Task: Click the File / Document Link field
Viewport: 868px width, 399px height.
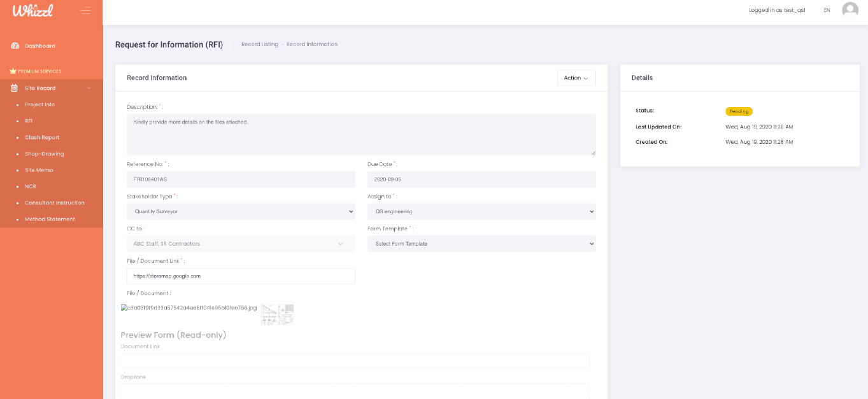Action: 241,276
